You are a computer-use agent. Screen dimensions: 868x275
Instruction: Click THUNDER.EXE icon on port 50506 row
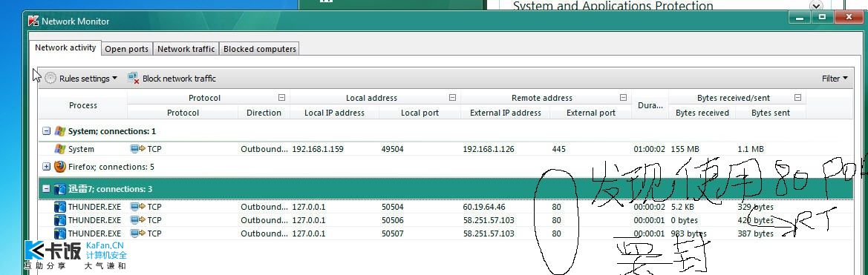(60, 220)
